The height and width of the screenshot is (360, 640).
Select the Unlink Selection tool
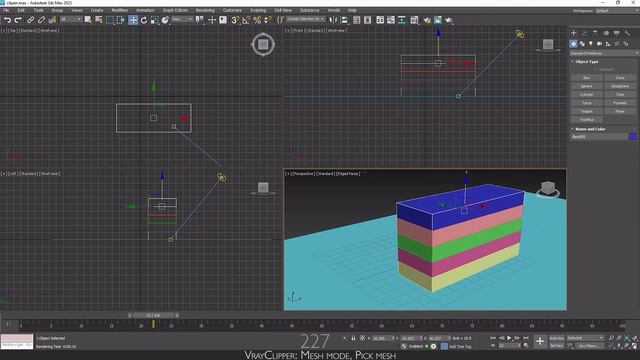tap(41, 20)
